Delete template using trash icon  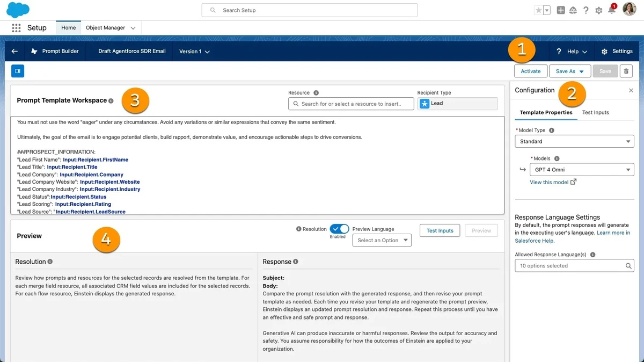point(626,71)
